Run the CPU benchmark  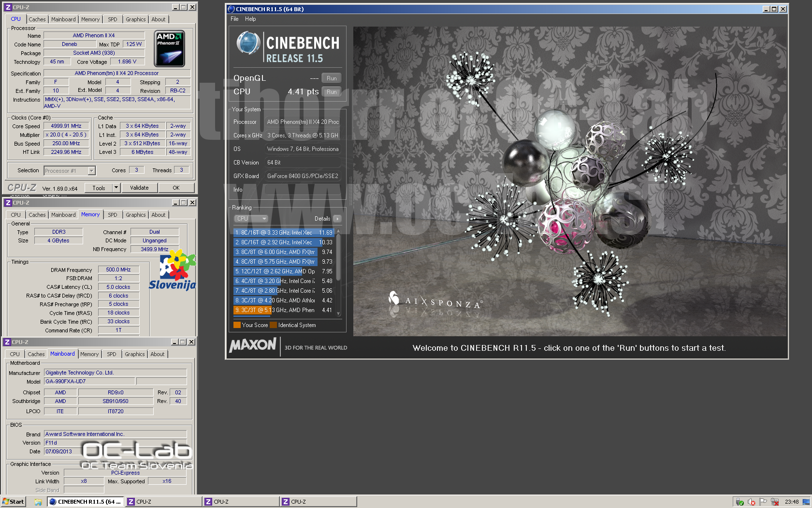[332, 91]
